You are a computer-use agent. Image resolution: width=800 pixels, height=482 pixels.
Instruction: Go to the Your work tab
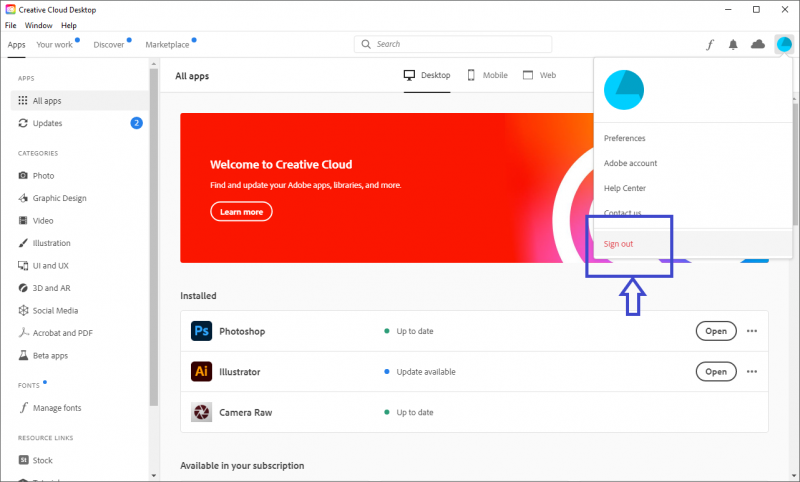[55, 45]
